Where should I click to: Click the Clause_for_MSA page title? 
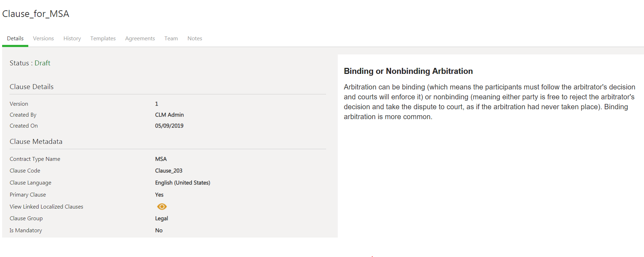point(36,14)
